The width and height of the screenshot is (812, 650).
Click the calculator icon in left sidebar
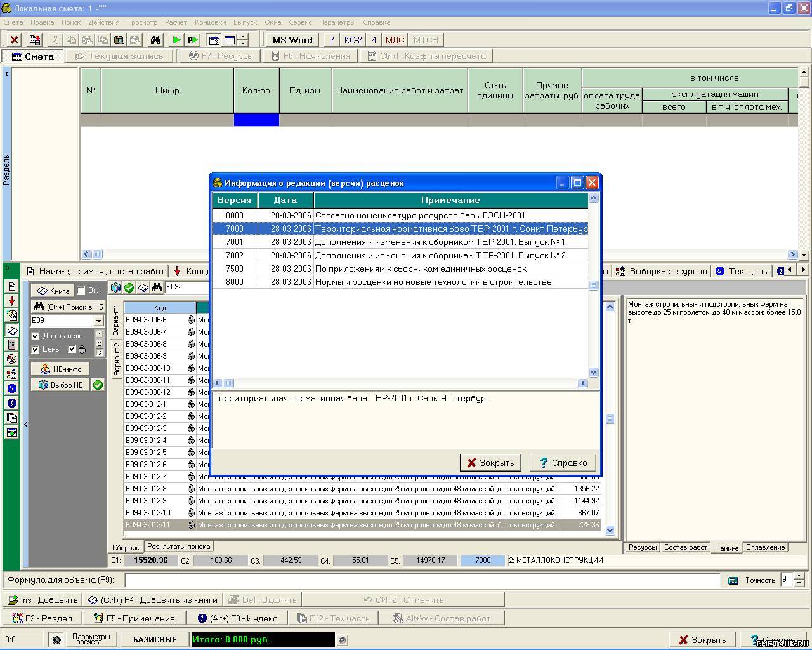tap(11, 345)
